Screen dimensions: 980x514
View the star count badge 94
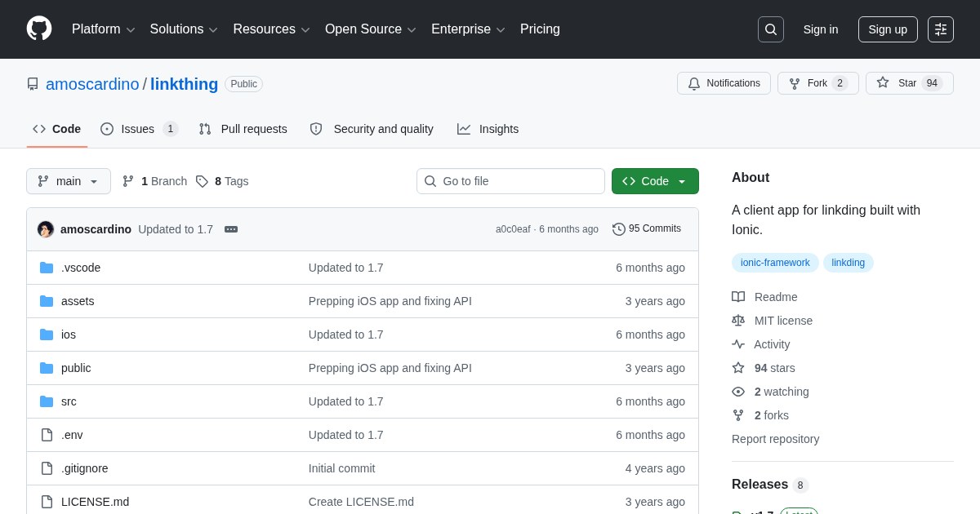click(x=932, y=83)
